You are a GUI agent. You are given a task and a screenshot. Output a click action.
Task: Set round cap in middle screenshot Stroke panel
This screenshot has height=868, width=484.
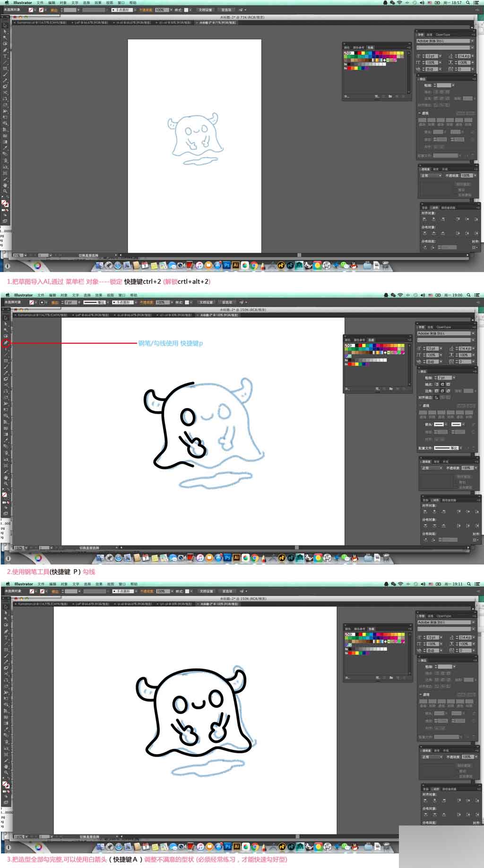pyautogui.click(x=442, y=384)
